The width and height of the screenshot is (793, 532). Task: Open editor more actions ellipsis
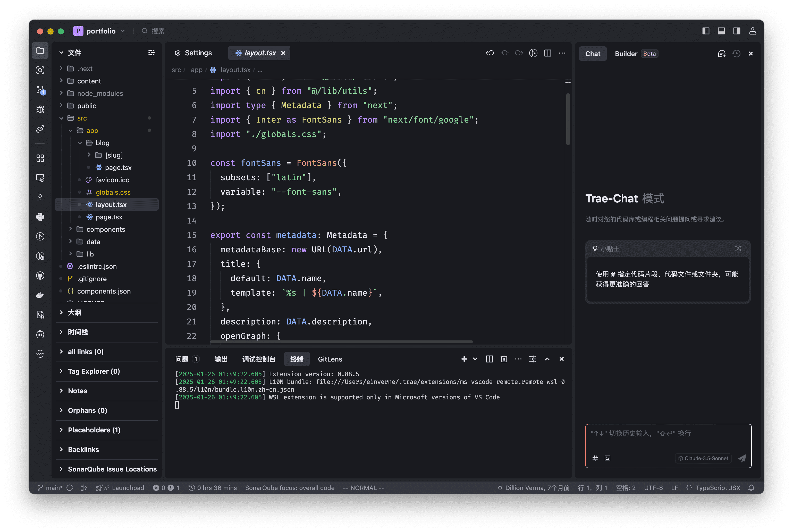[x=562, y=53]
